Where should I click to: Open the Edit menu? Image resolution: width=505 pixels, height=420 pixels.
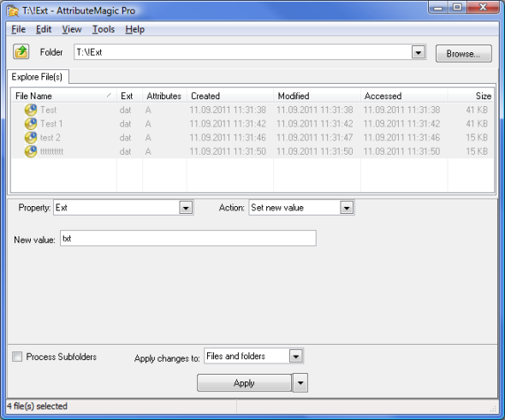tap(44, 29)
